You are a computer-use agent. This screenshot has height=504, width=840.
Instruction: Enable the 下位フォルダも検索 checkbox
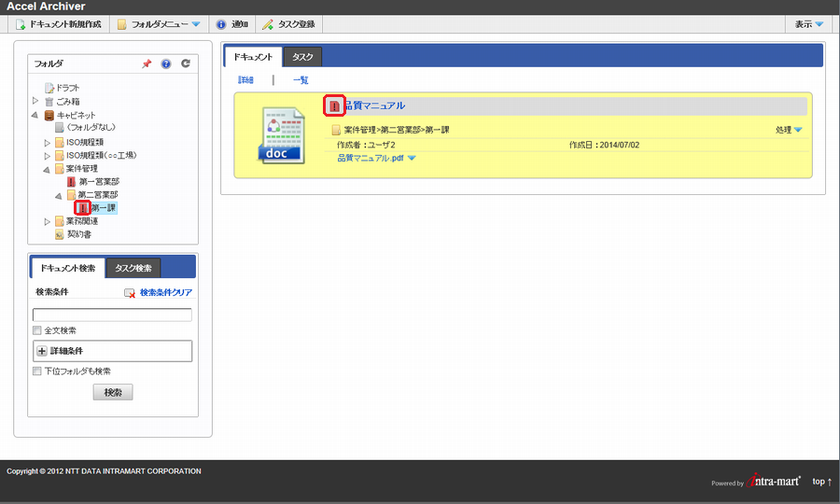point(37,371)
